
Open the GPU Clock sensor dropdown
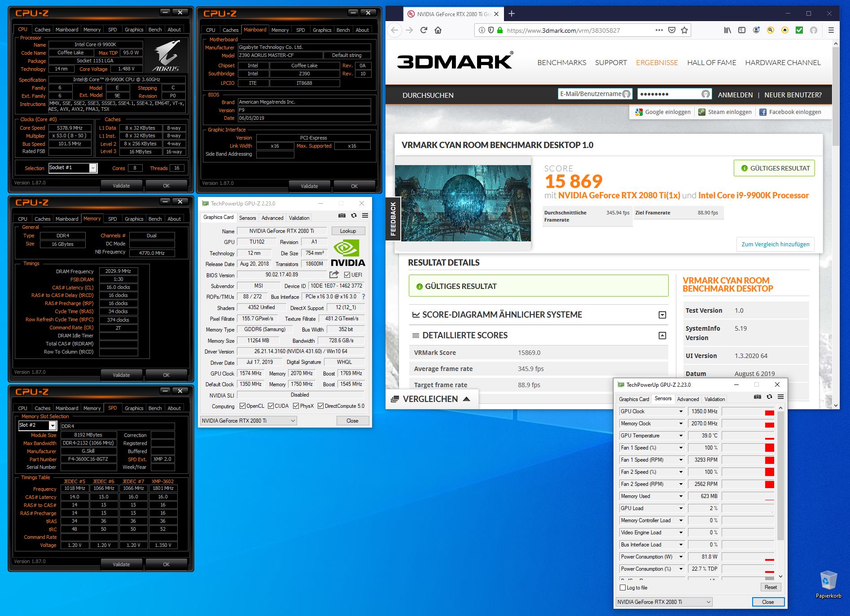click(x=681, y=411)
